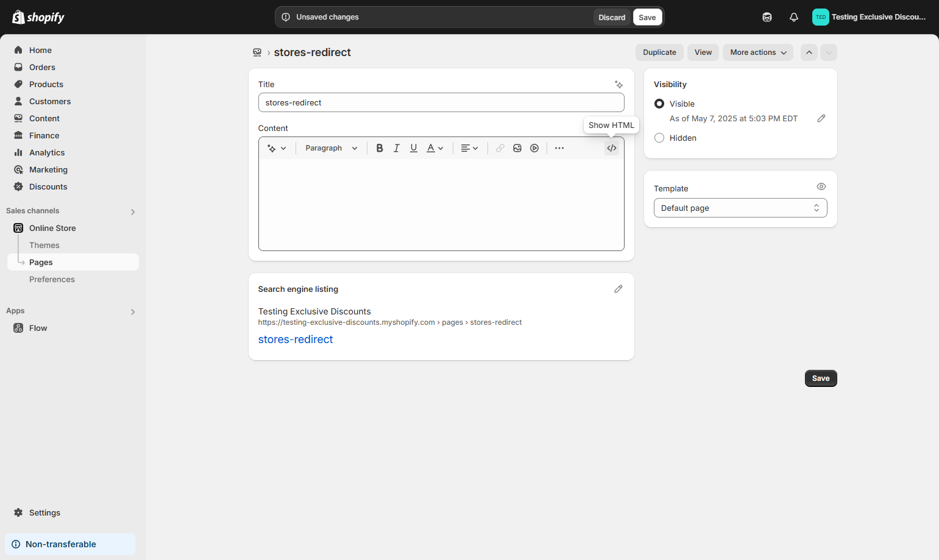Click inside the Content editor area
939x560 pixels.
pyautogui.click(x=441, y=204)
